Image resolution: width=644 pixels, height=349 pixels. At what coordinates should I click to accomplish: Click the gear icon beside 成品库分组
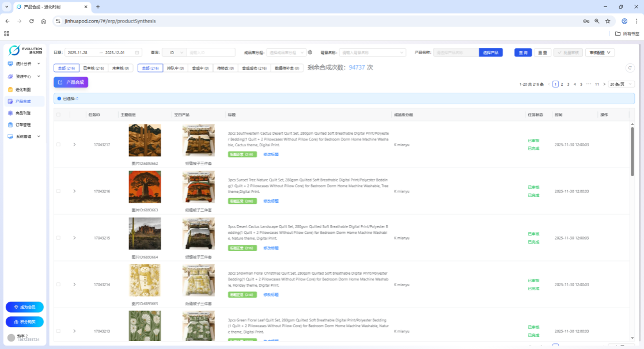[310, 52]
